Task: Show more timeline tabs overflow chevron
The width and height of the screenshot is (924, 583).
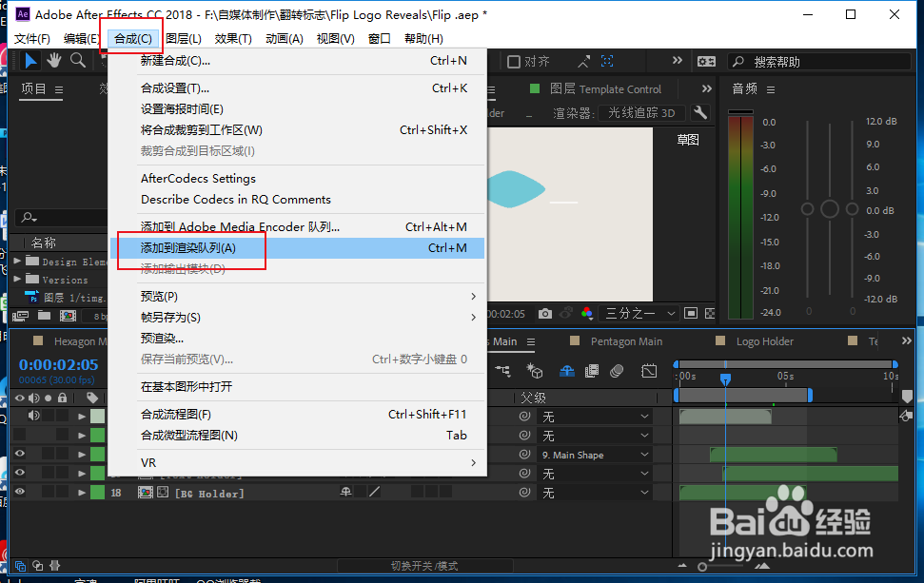Action: pos(906,341)
